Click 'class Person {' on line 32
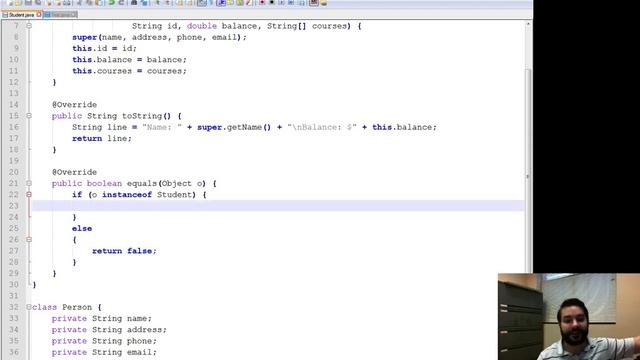Viewport: 640px width, 360px height. click(67, 307)
